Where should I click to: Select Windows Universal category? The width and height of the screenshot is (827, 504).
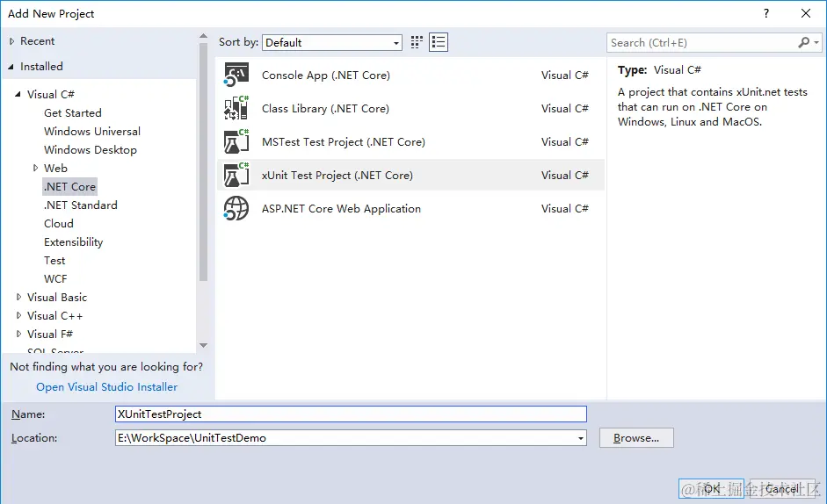tap(92, 132)
